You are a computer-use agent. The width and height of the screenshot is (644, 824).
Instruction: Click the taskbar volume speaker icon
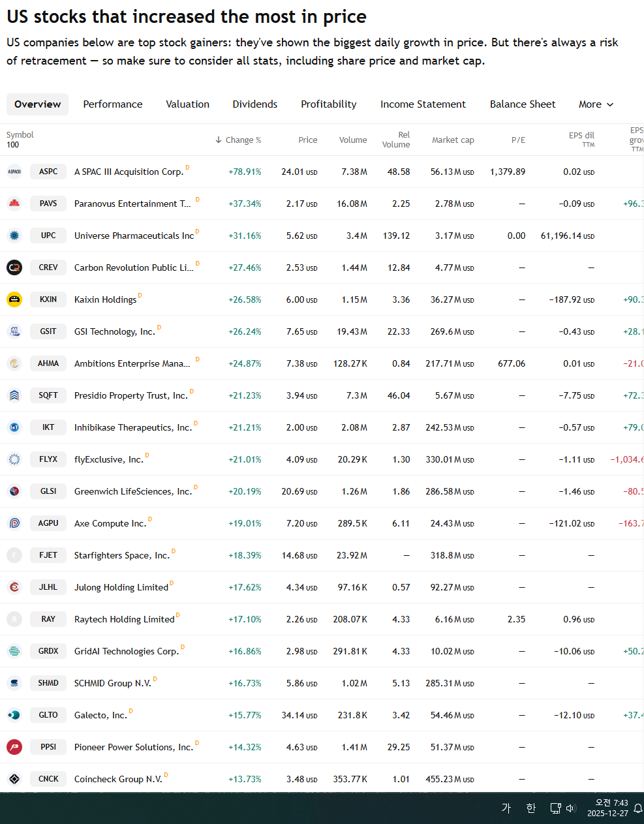571,808
